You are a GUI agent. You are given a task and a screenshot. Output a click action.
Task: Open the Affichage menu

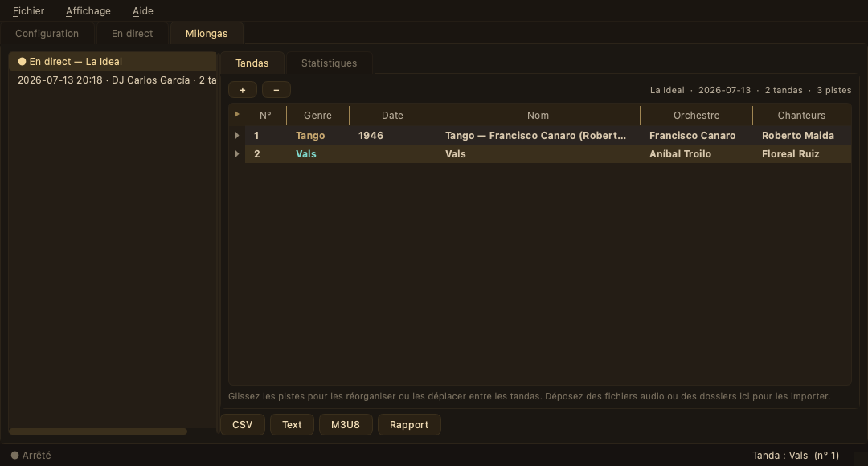click(x=88, y=11)
